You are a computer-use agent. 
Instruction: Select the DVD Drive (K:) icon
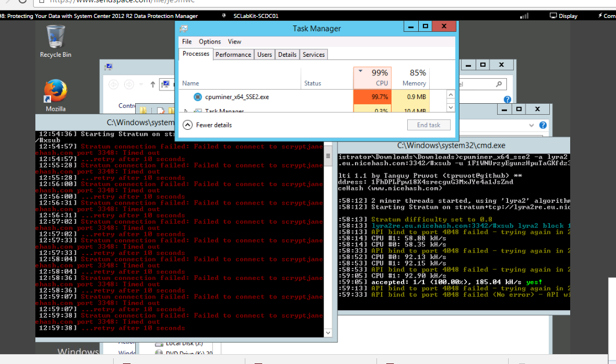(159, 352)
